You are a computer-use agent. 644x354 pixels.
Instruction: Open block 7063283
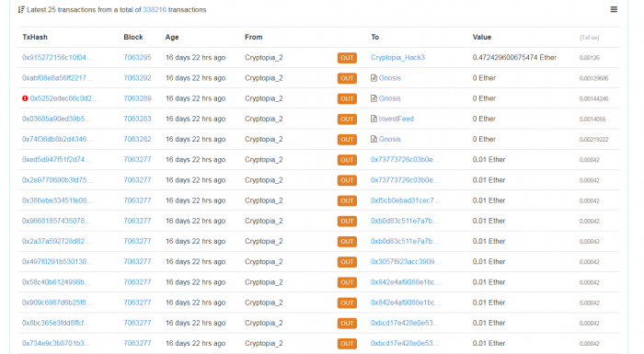137,119
